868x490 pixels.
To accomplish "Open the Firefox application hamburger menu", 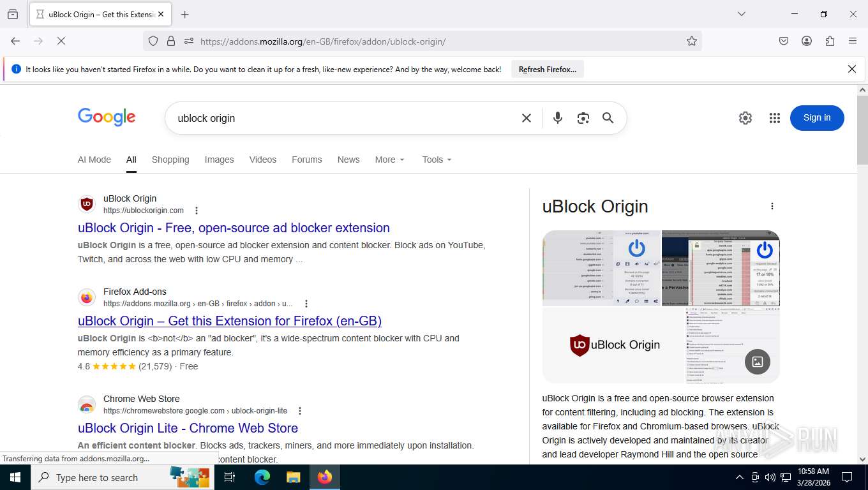I will (853, 41).
